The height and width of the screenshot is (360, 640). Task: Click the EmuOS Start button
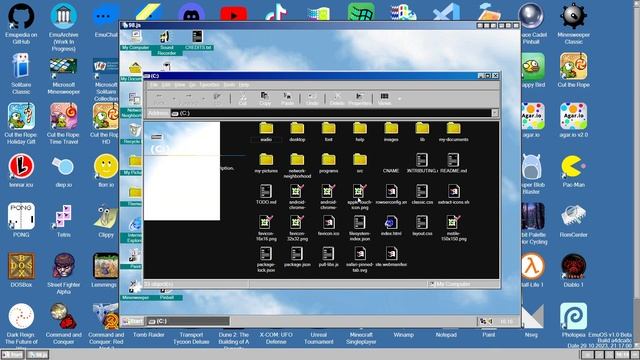(12, 355)
